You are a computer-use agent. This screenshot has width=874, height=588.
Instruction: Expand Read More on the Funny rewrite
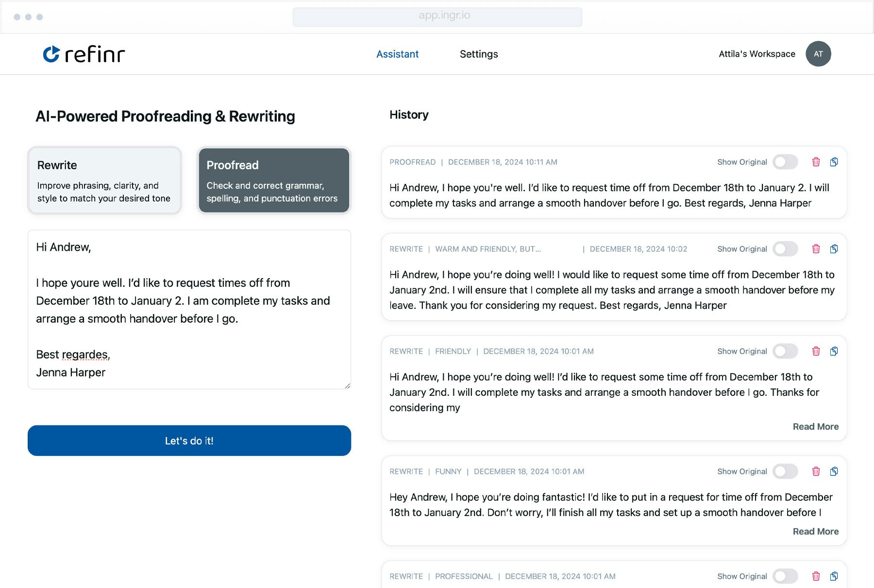coord(816,531)
